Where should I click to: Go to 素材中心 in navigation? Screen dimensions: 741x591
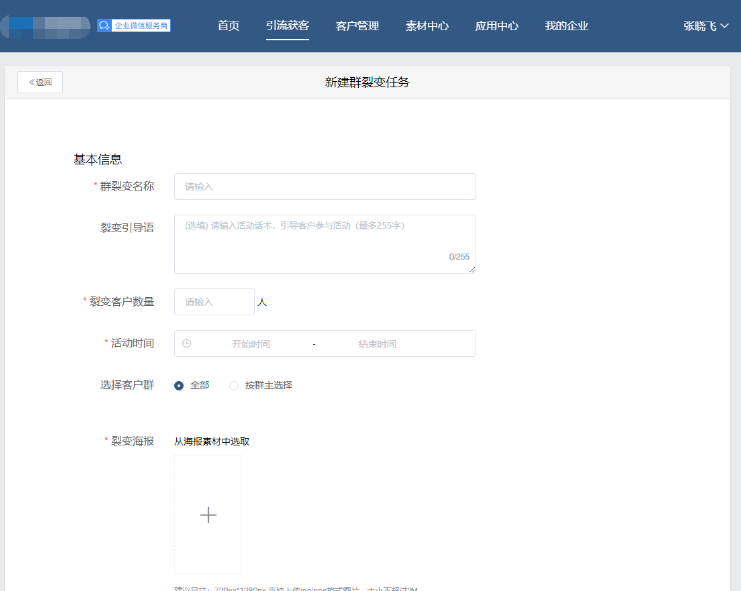tap(427, 26)
